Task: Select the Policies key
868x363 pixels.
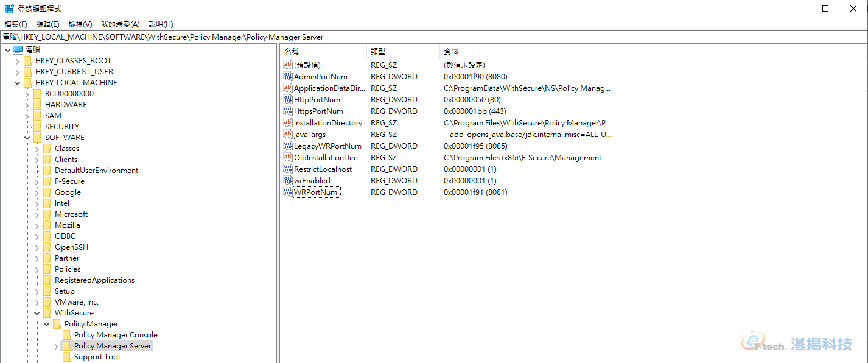Action: point(68,269)
